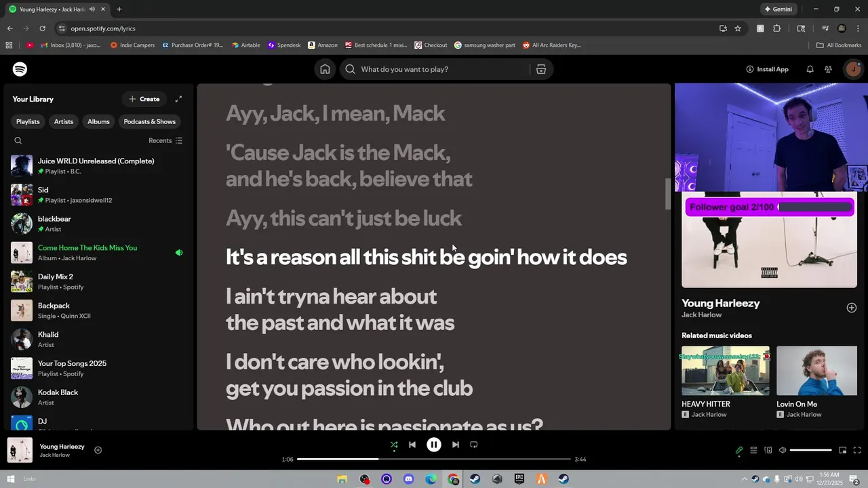The height and width of the screenshot is (488, 868).
Task: Pause the current song
Action: (434, 445)
